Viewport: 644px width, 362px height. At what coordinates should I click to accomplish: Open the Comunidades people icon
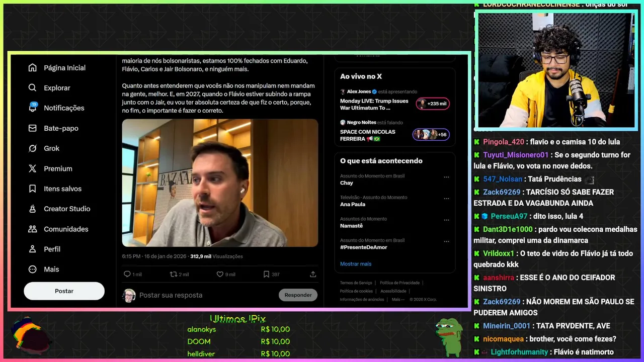click(x=33, y=229)
